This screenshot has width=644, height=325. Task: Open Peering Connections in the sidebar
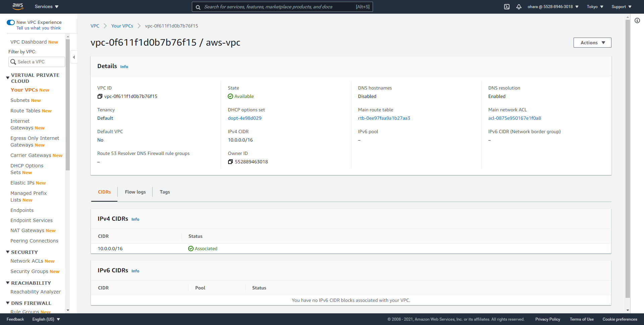[x=34, y=241]
